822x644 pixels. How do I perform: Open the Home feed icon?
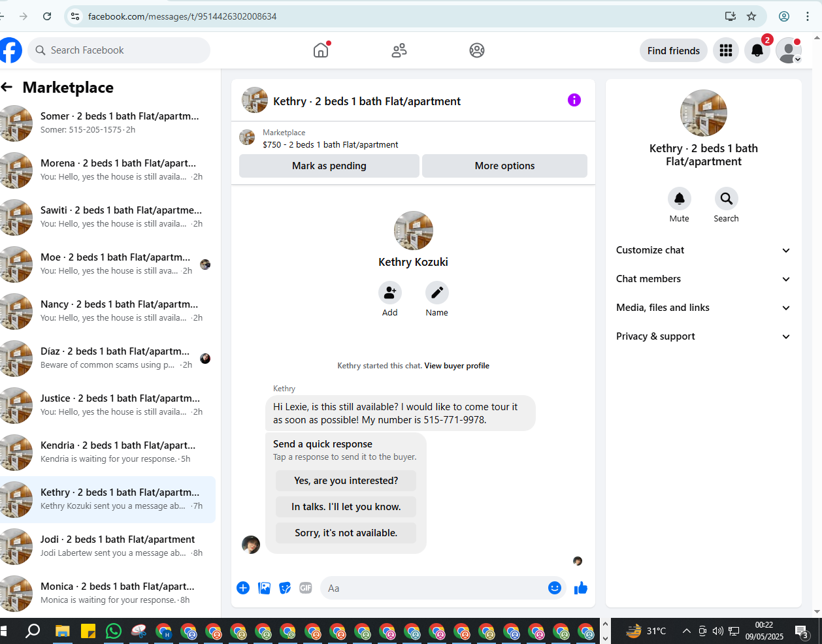point(321,50)
